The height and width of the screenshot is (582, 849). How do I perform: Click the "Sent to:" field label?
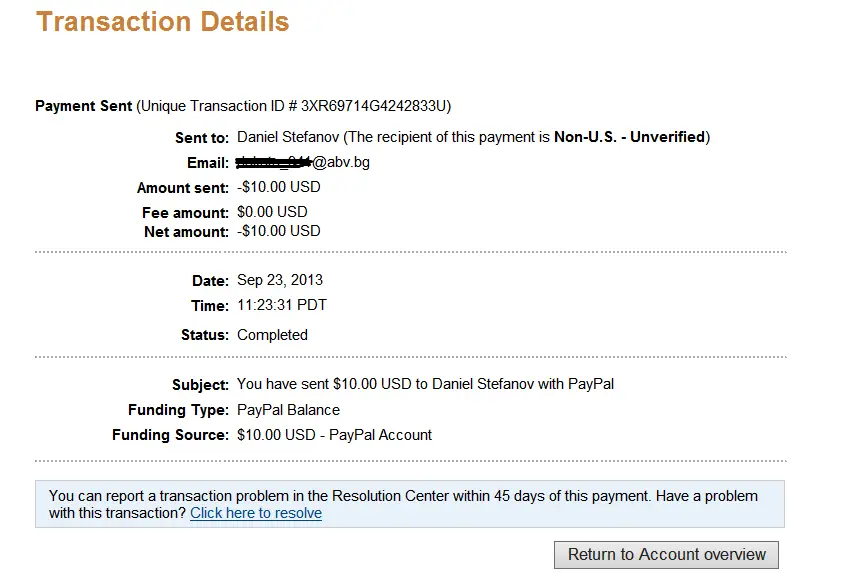click(x=203, y=136)
